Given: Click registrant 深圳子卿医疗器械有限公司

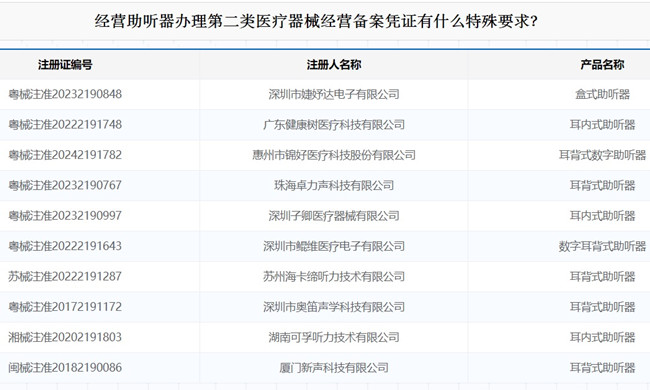Looking at the screenshot, I should 334,216.
